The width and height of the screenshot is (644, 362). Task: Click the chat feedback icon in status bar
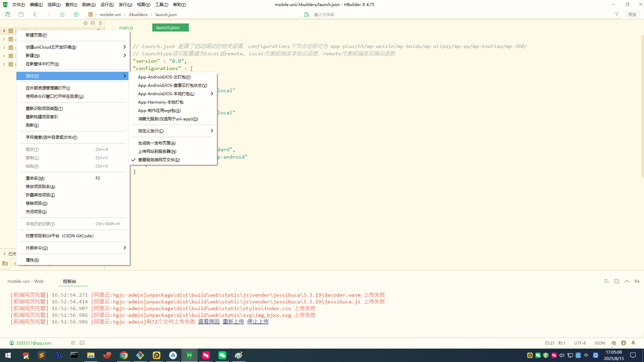[x=614, y=343]
